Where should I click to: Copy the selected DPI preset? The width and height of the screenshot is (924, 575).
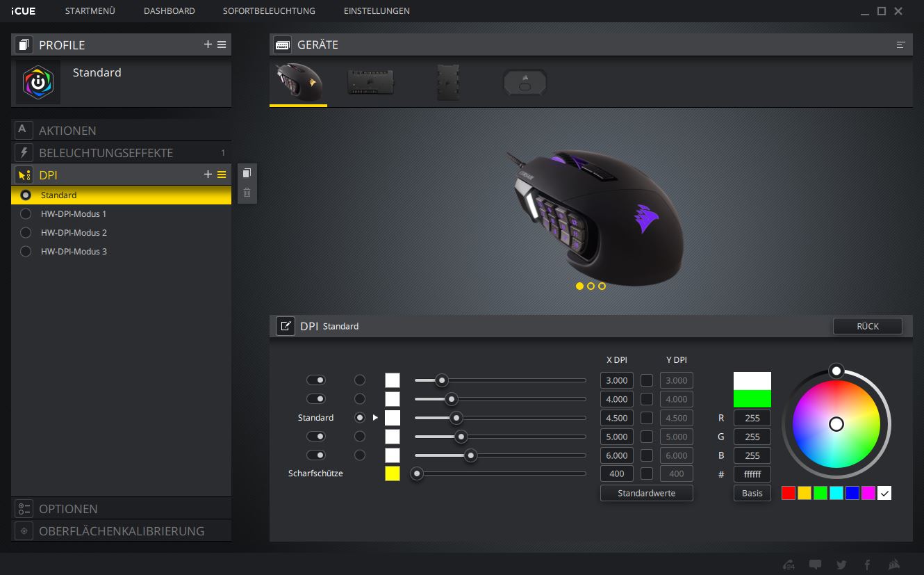point(247,173)
